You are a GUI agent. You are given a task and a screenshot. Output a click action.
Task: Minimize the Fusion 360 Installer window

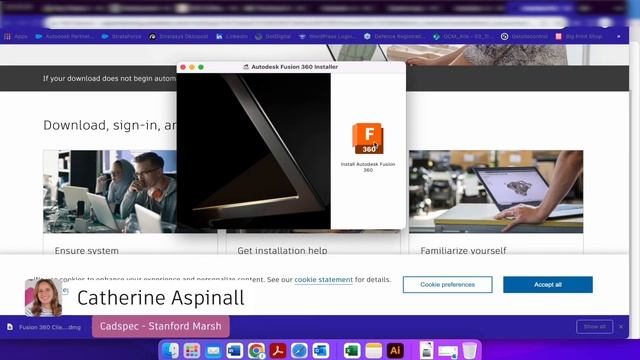[x=192, y=67]
